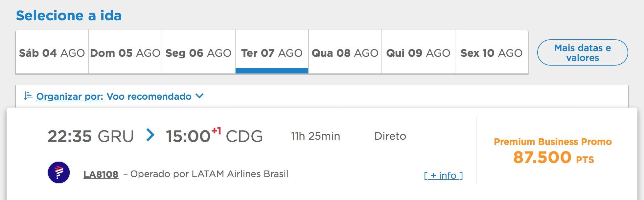Select the Sáb 04 AGO date tab

coord(52,52)
